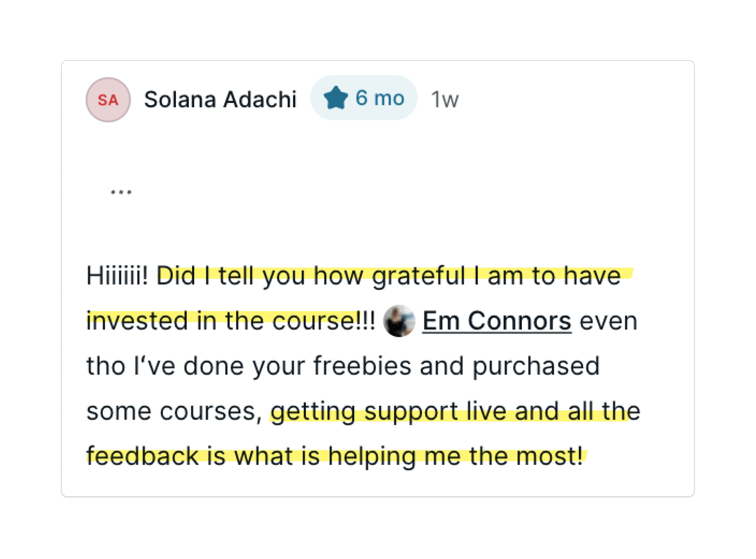
Task: Click the "1w" post timestamp
Action: pyautogui.click(x=445, y=100)
